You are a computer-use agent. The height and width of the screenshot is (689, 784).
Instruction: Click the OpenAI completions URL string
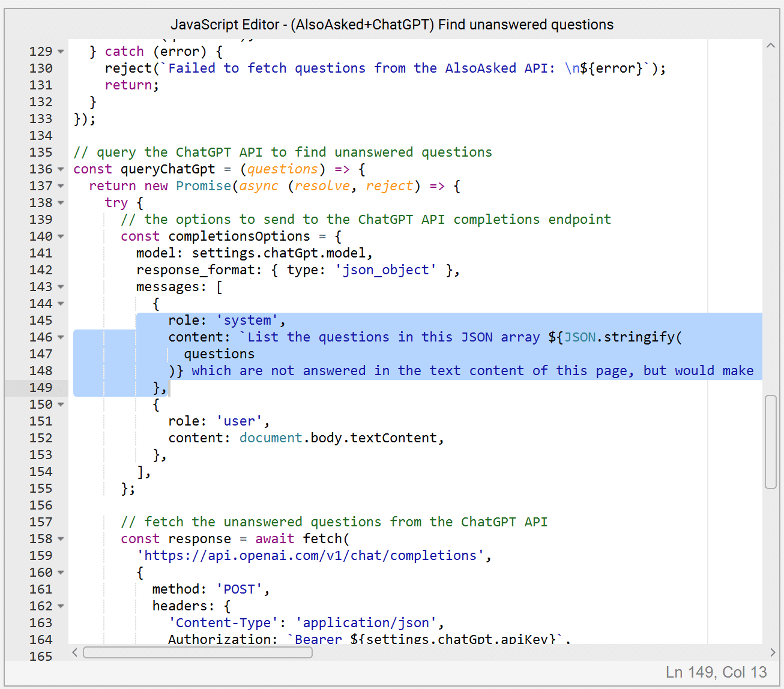(x=310, y=556)
